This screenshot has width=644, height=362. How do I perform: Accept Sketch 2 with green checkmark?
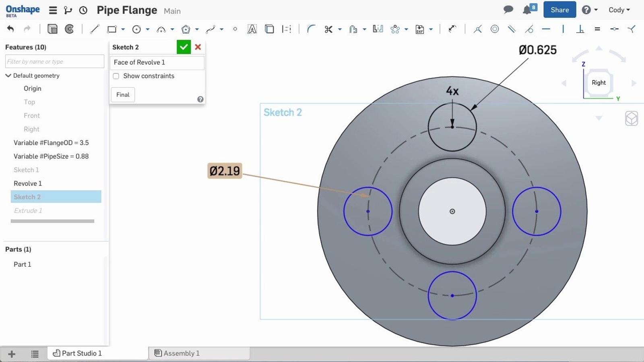pos(184,47)
